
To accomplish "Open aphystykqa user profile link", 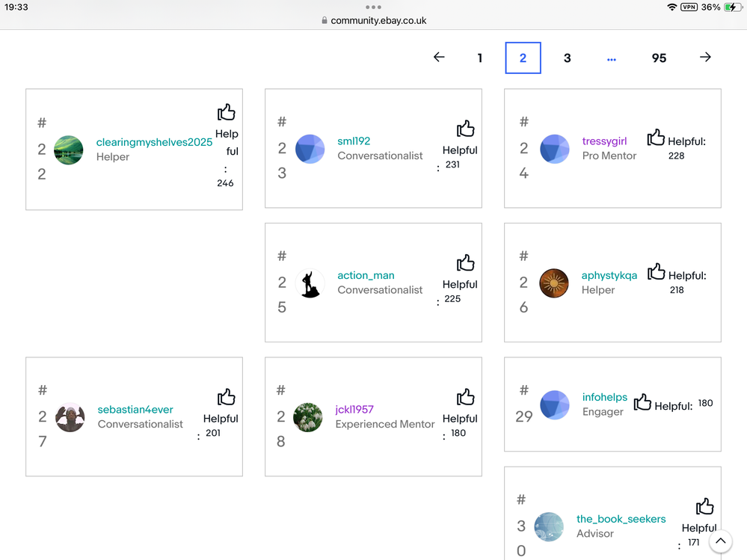I will point(609,275).
